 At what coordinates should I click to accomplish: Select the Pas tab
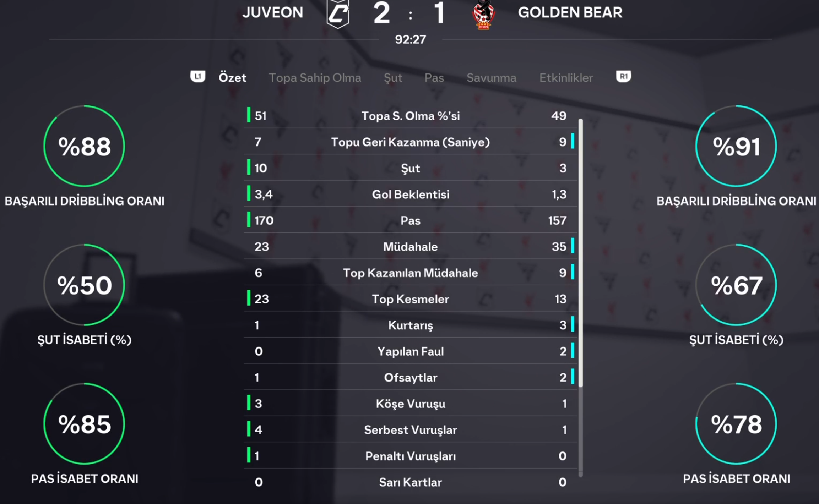point(434,78)
